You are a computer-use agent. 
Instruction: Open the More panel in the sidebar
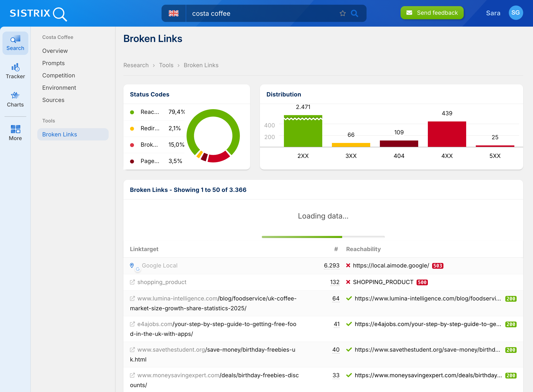(15, 132)
